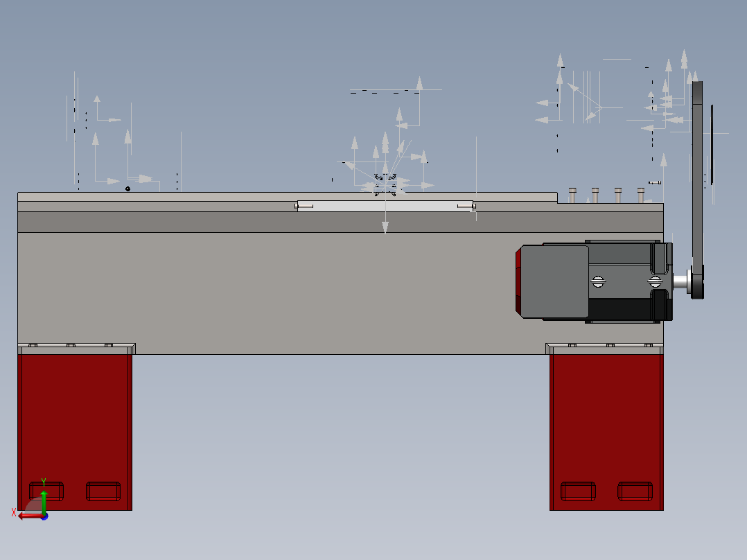The image size is (747, 560).
Task: Select the oval cutout on the left red leg
Action: coord(46,491)
